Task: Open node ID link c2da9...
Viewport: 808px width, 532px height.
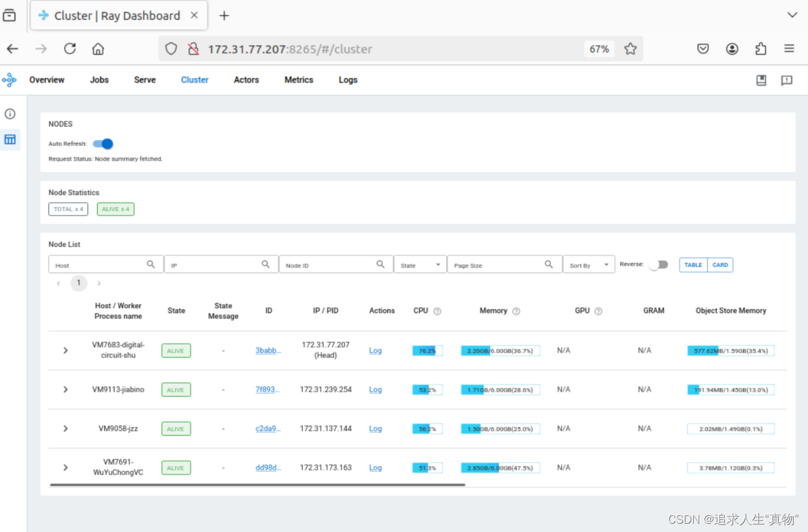Action: pos(268,429)
